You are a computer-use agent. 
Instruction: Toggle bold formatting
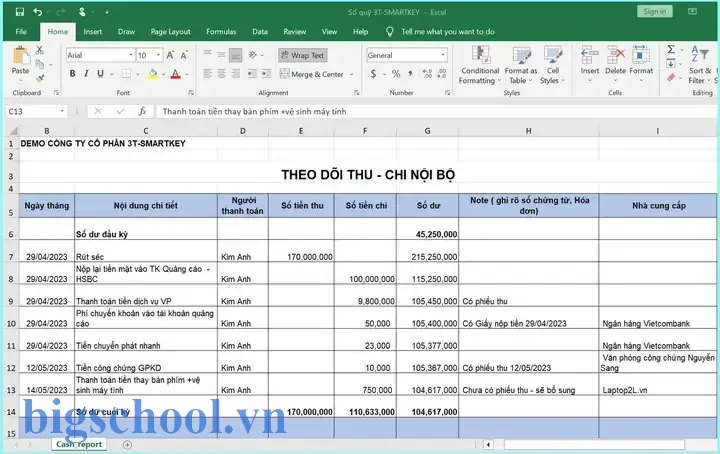pos(72,73)
